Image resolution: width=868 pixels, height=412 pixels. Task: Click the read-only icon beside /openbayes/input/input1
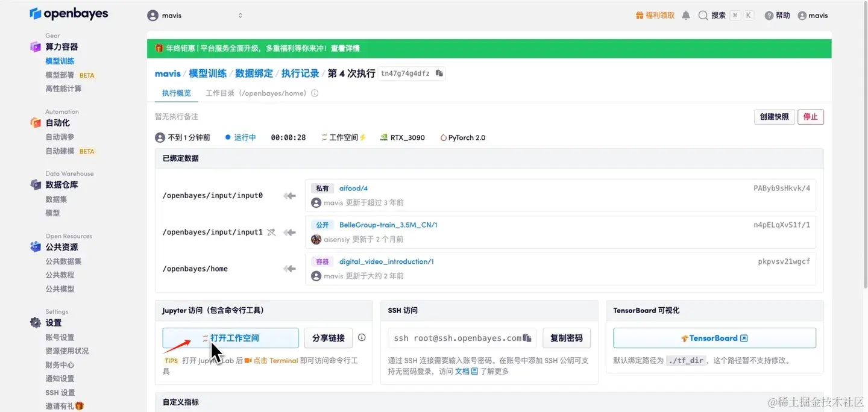271,233
